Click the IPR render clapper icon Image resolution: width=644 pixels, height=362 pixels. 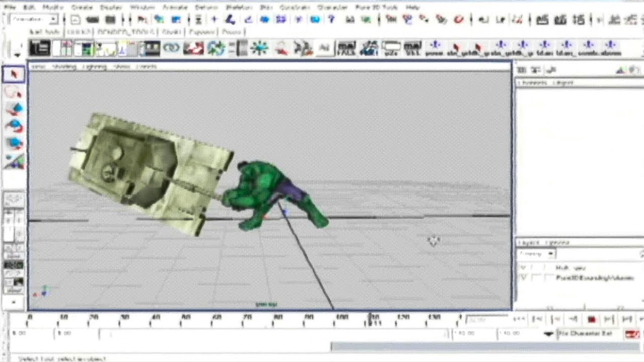coord(560,20)
